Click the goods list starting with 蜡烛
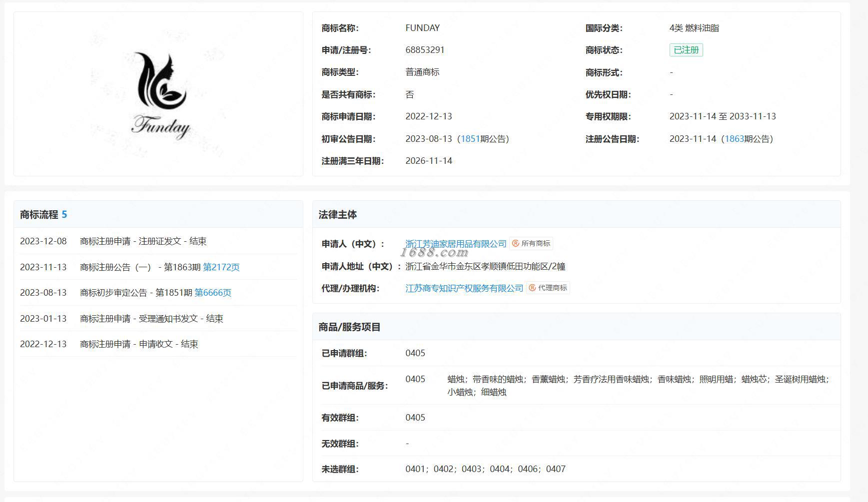This screenshot has height=502, width=868. click(638, 386)
